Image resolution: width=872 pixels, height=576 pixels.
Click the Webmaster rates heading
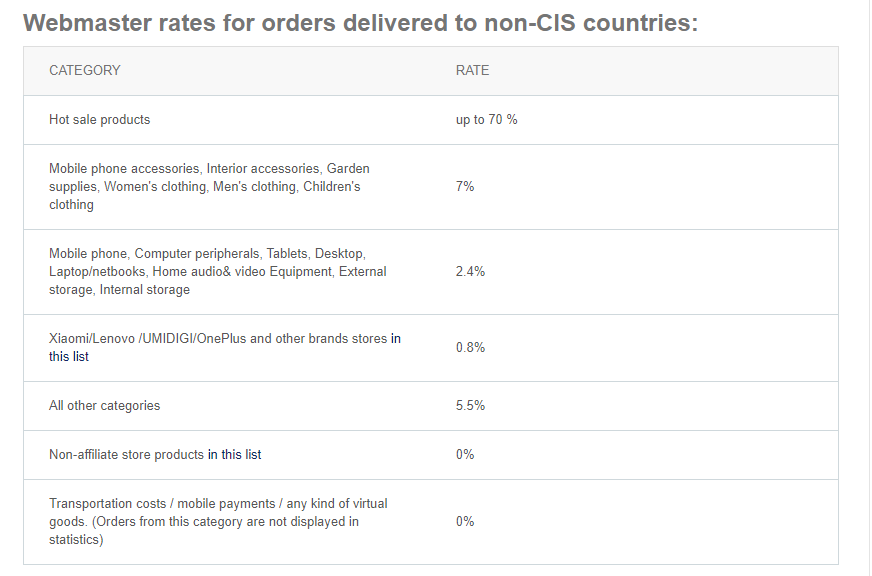pos(360,23)
